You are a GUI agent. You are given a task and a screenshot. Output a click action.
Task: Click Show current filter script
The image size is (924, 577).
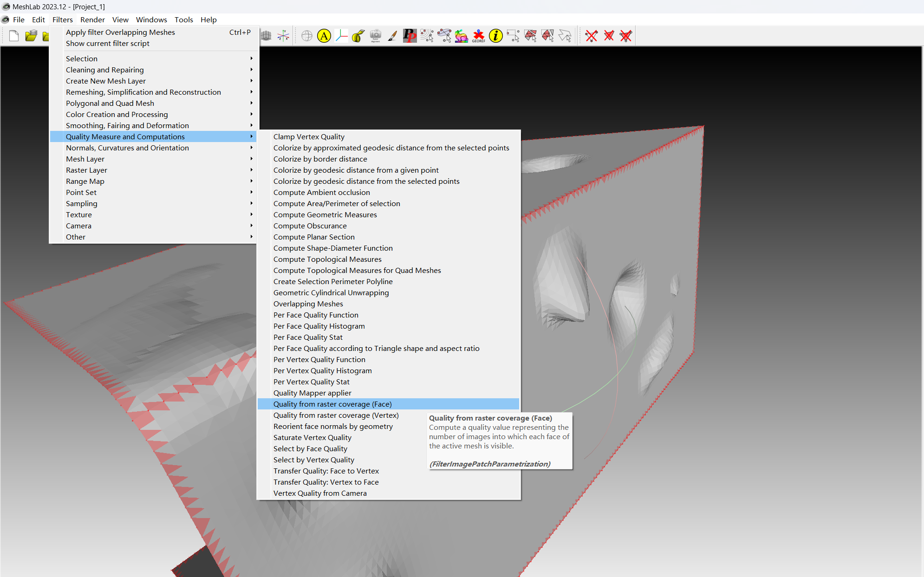(x=108, y=43)
